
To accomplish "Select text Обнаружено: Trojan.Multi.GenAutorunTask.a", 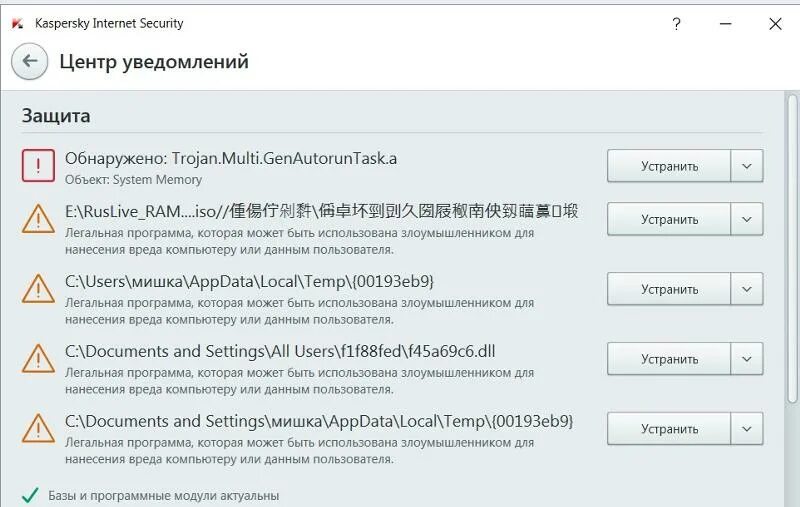I will (x=231, y=159).
